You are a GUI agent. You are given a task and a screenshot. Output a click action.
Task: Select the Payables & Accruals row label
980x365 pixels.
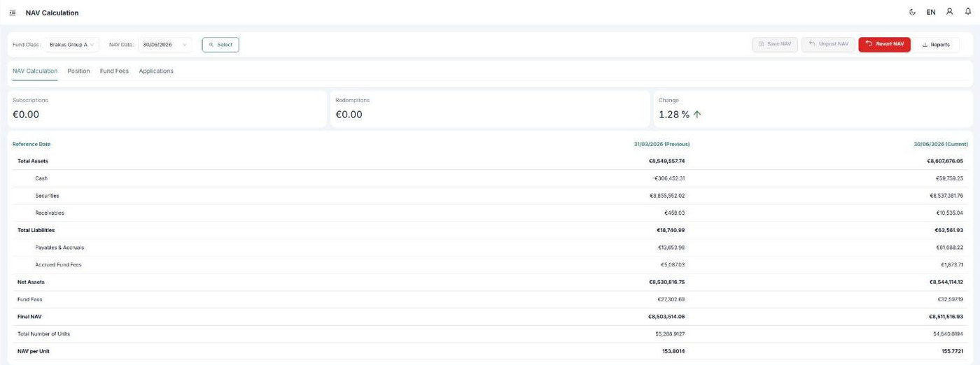59,248
